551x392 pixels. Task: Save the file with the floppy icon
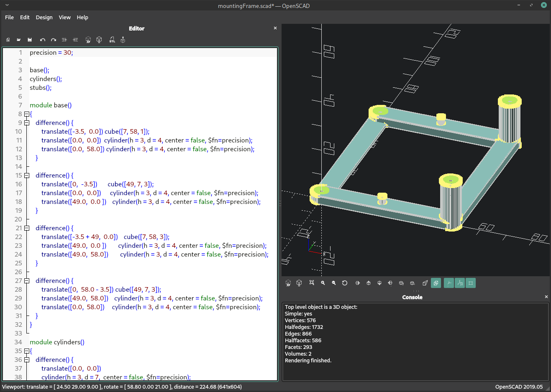coord(30,40)
